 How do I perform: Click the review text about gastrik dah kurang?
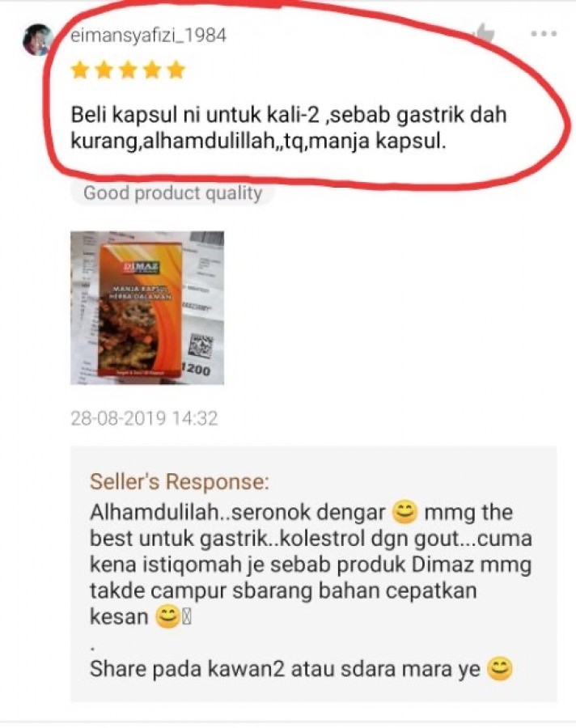click(288, 128)
